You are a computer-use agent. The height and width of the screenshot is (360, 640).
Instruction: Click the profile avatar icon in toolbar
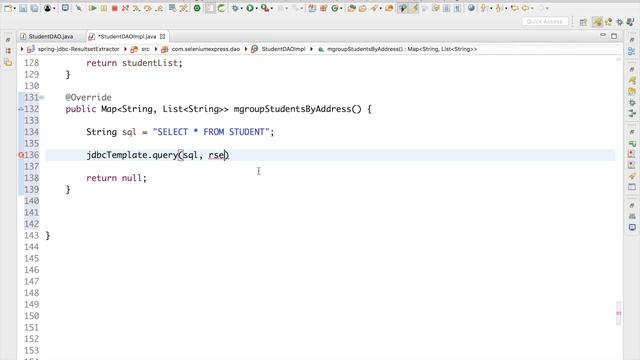[x=48, y=8]
